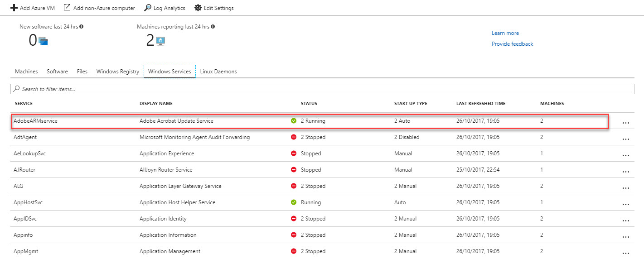
Task: Switch to the Files tab
Action: tap(82, 72)
